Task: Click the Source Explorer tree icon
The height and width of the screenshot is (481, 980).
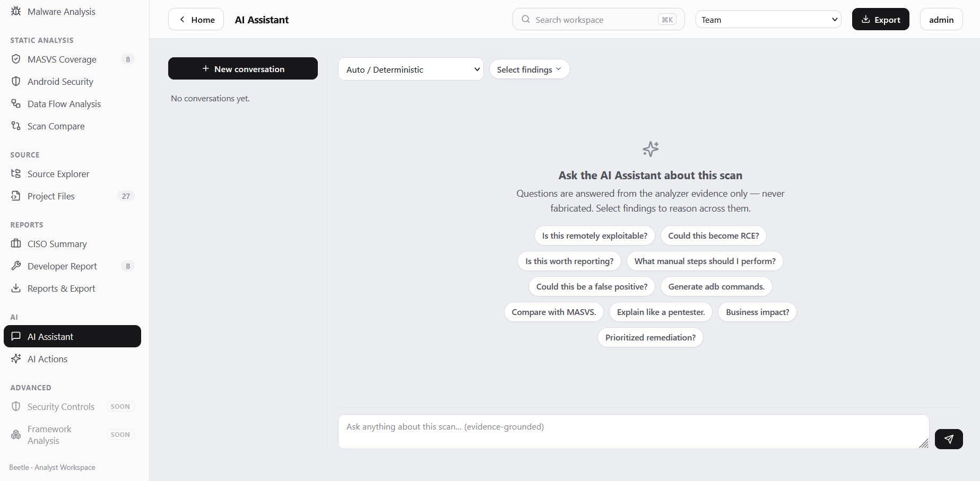Action: (x=16, y=173)
